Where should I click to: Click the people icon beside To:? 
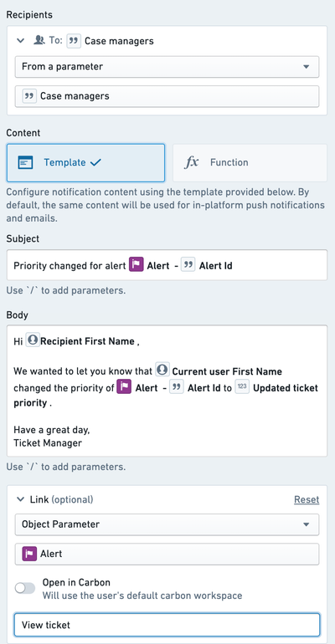pyautogui.click(x=39, y=41)
